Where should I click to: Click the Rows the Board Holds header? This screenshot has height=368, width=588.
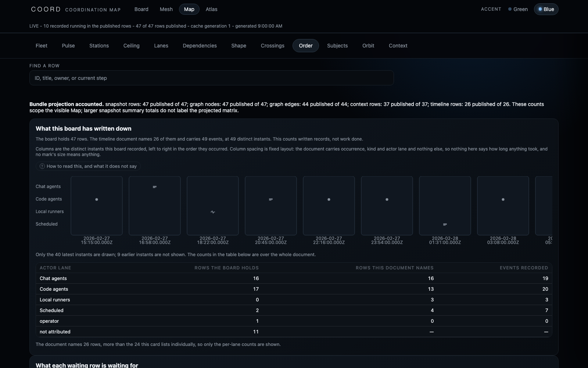[x=226, y=268]
